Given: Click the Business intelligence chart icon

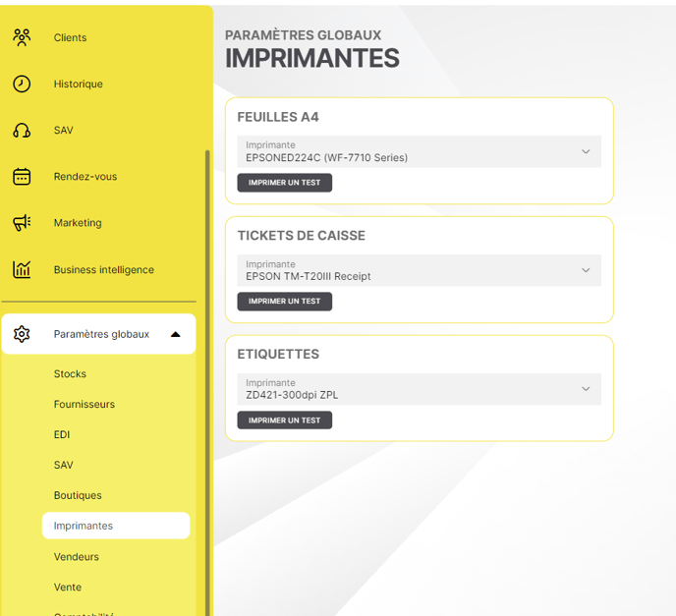Looking at the screenshot, I should [x=22, y=269].
